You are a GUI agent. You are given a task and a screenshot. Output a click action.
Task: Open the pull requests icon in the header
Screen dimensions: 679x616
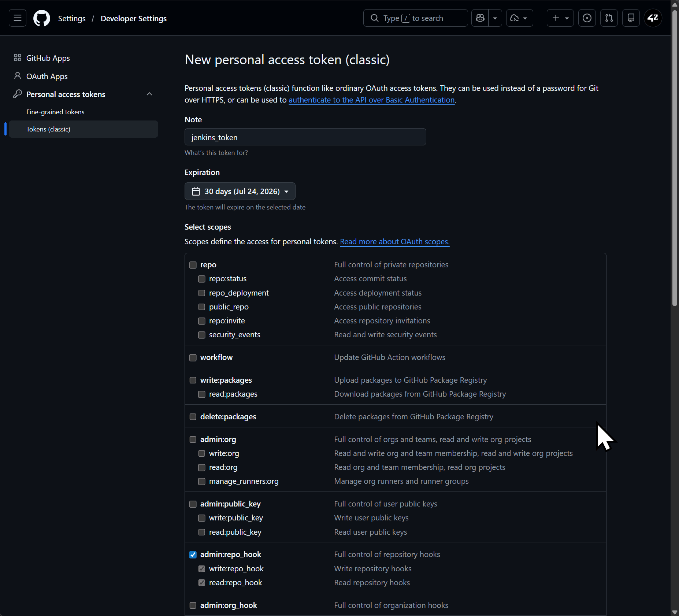click(609, 18)
